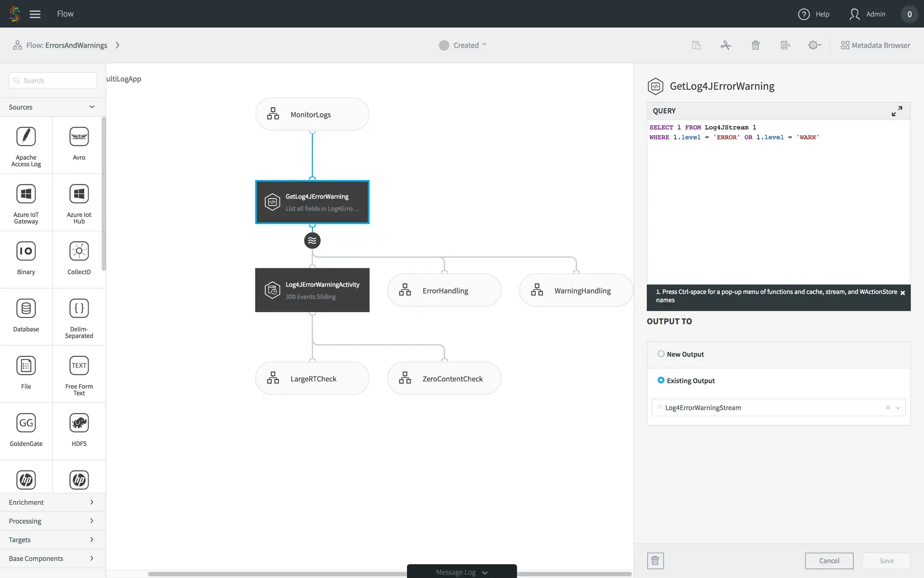This screenshot has height=578, width=924.
Task: Select the HDFS source icon
Action: pyautogui.click(x=79, y=423)
